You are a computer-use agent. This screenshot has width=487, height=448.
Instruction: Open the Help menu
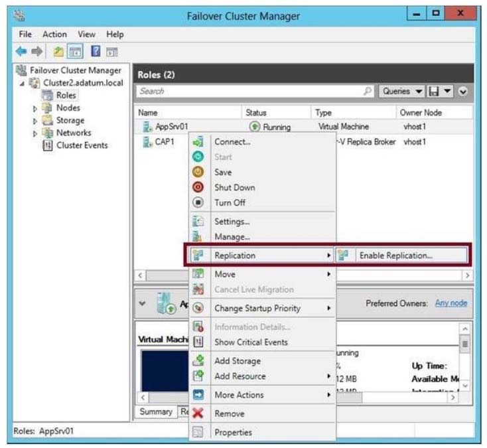tap(115, 34)
